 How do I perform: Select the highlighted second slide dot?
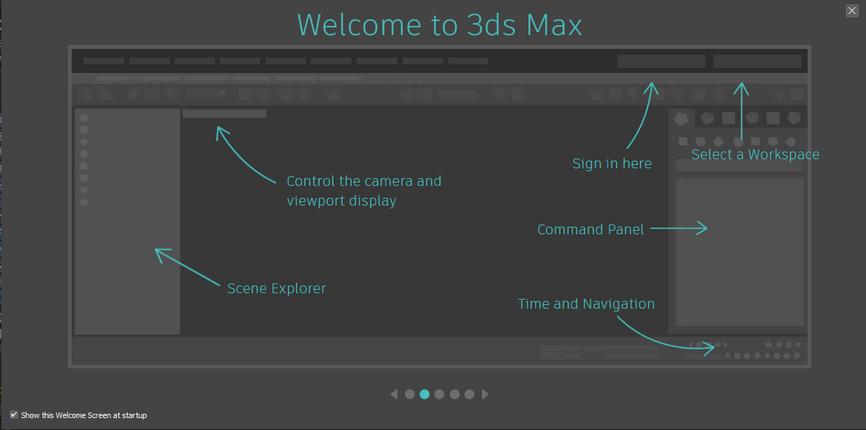coord(424,394)
